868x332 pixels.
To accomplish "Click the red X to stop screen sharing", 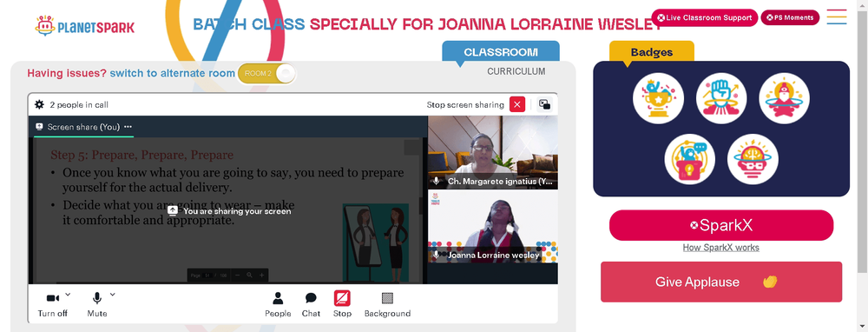I will click(x=517, y=104).
